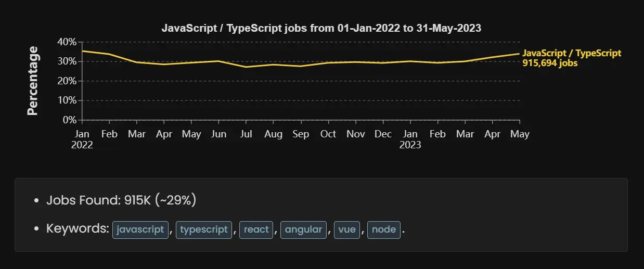Click the Jan 2023 axis tick

[x=410, y=139]
